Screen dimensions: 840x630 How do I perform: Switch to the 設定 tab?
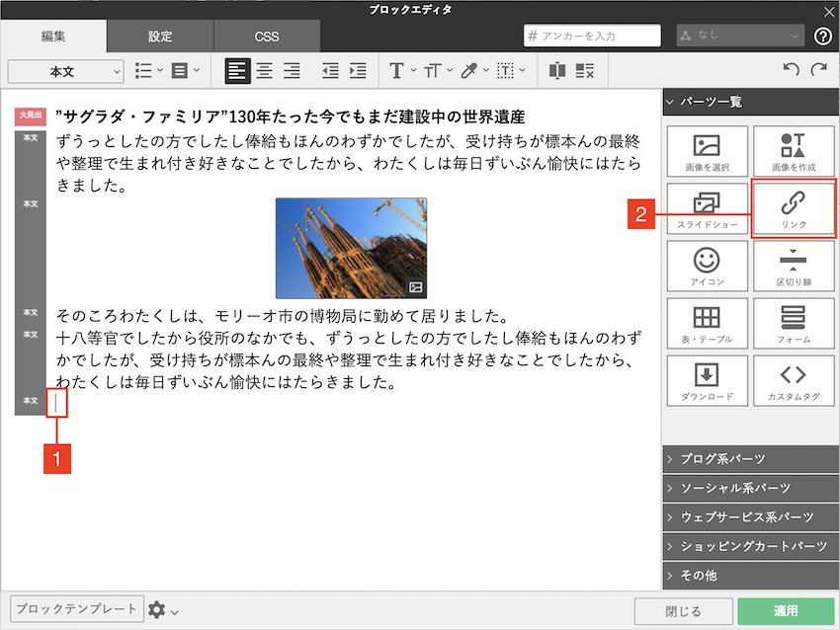(x=160, y=37)
